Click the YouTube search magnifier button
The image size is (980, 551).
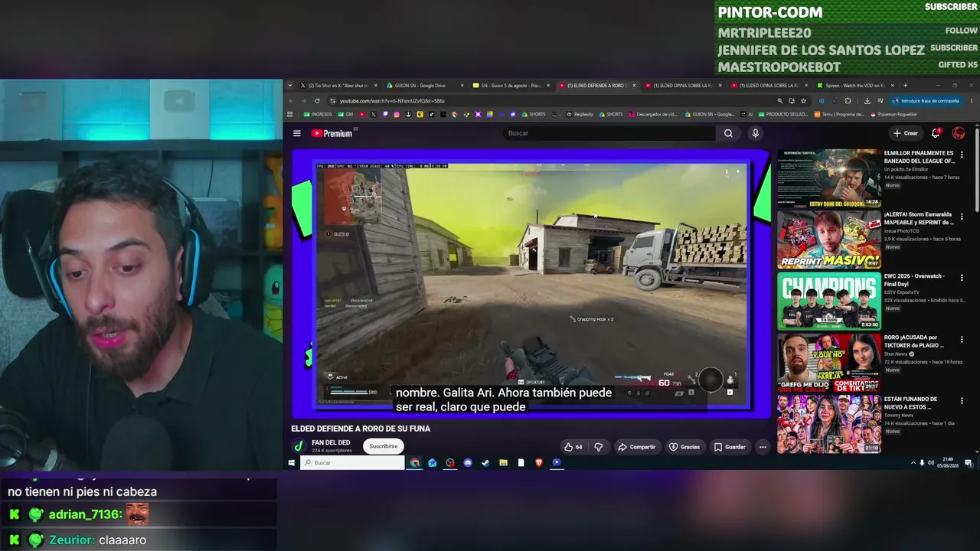(x=728, y=133)
